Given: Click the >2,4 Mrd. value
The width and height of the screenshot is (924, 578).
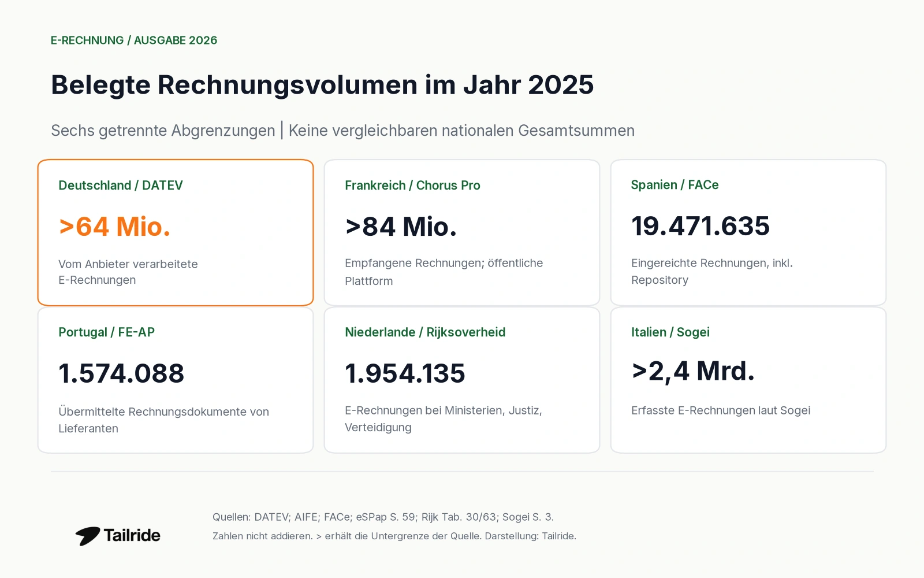Looking at the screenshot, I should coord(693,371).
